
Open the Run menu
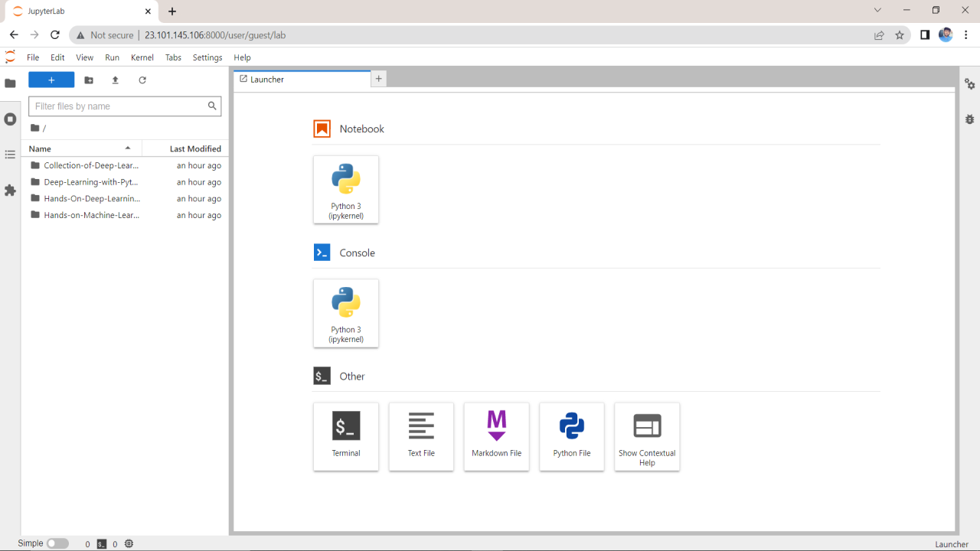(x=112, y=57)
